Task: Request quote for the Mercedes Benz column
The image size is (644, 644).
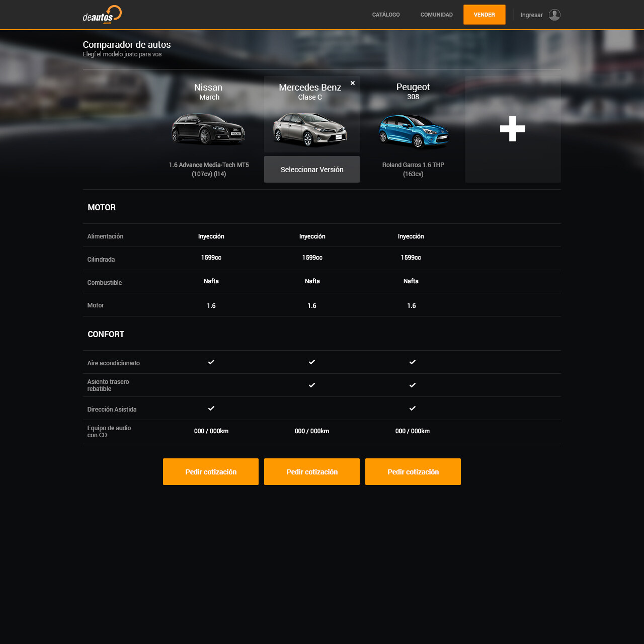Action: [312, 472]
